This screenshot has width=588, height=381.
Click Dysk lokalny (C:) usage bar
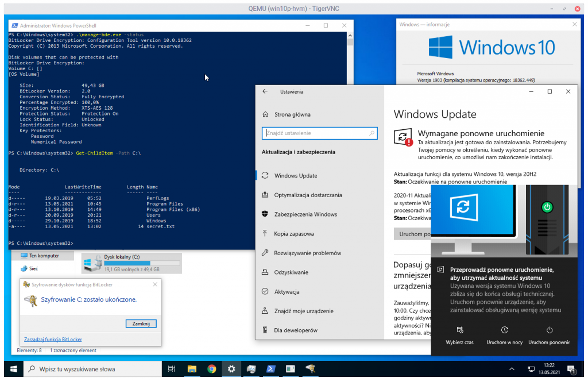pyautogui.click(x=142, y=263)
